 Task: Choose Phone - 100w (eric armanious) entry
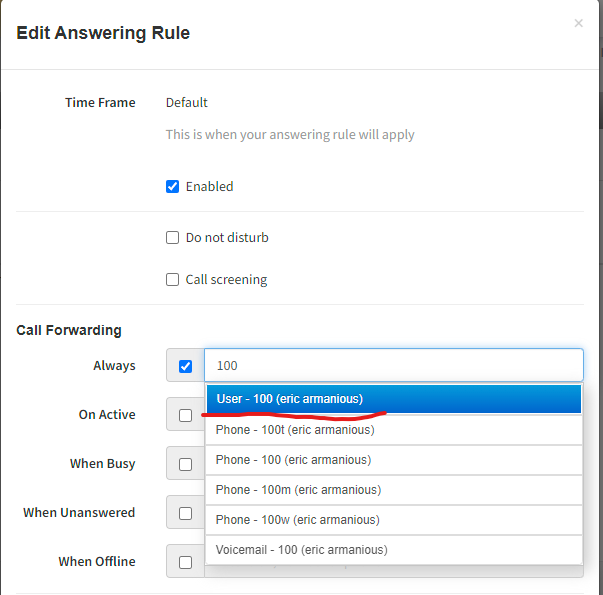[x=393, y=520]
